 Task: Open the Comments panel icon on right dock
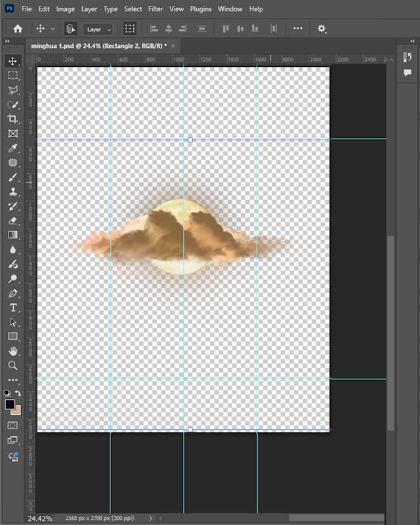(408, 73)
